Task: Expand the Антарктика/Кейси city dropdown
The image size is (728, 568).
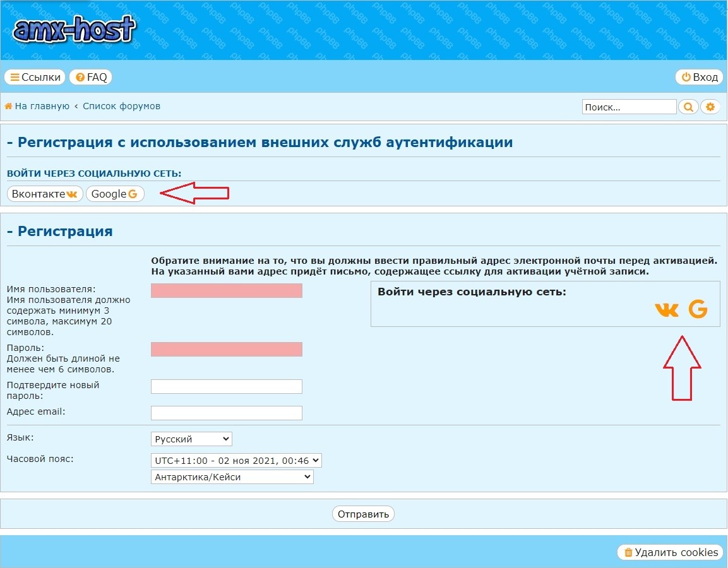Action: pyautogui.click(x=232, y=477)
